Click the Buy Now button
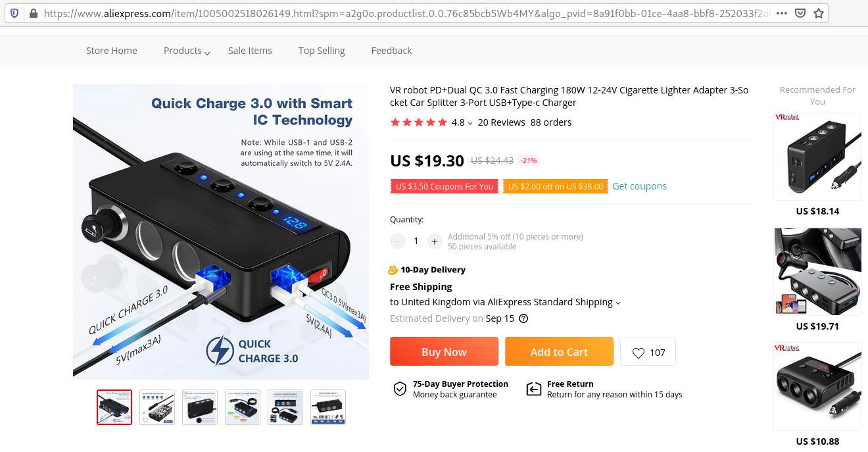This screenshot has width=868, height=452. [x=444, y=351]
